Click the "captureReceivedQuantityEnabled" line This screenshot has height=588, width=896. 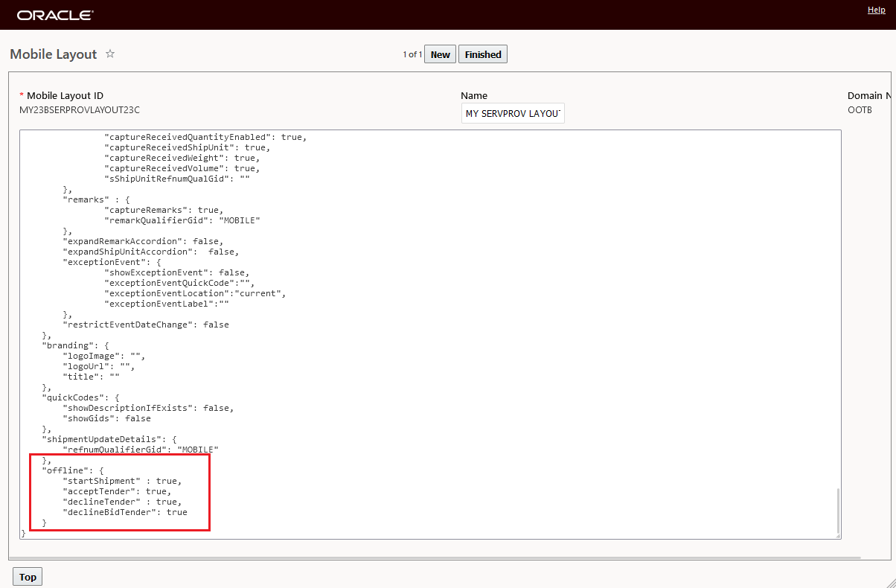point(205,137)
